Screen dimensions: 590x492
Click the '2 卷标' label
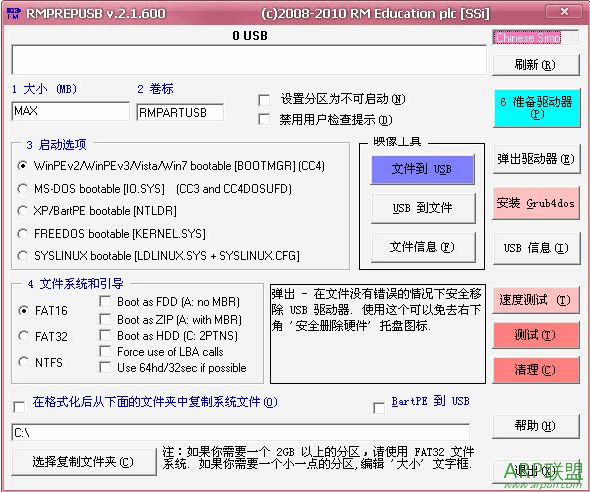(155, 89)
